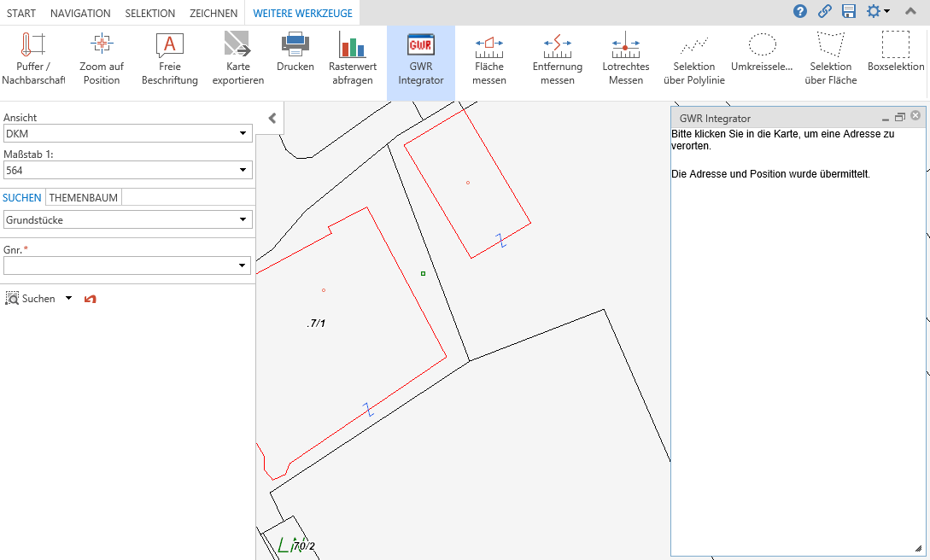Select Entfernung messen tool
Image resolution: width=930 pixels, height=560 pixels.
tap(557, 58)
